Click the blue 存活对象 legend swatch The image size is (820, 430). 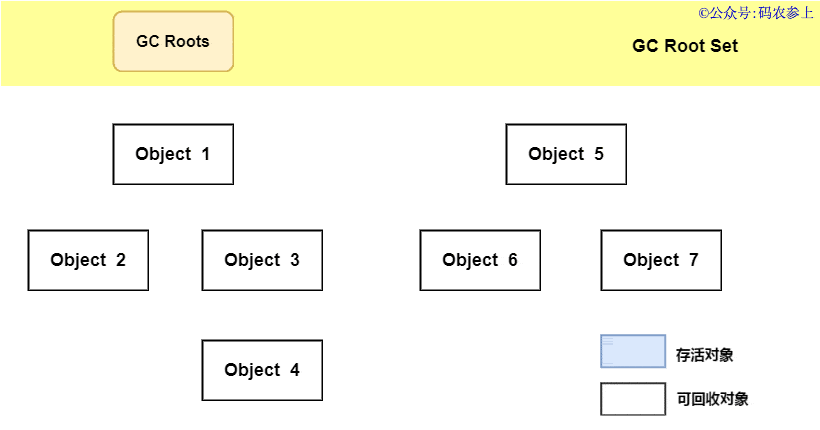coord(633,352)
